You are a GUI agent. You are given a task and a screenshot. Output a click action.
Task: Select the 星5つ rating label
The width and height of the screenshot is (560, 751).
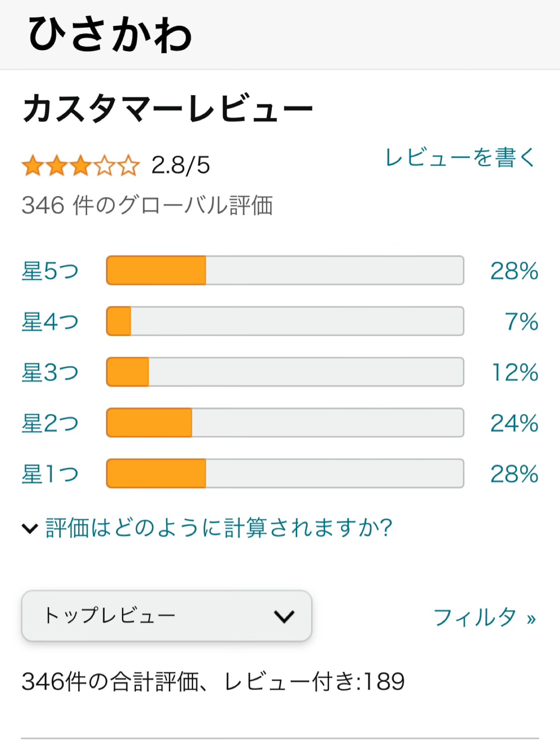pyautogui.click(x=50, y=271)
